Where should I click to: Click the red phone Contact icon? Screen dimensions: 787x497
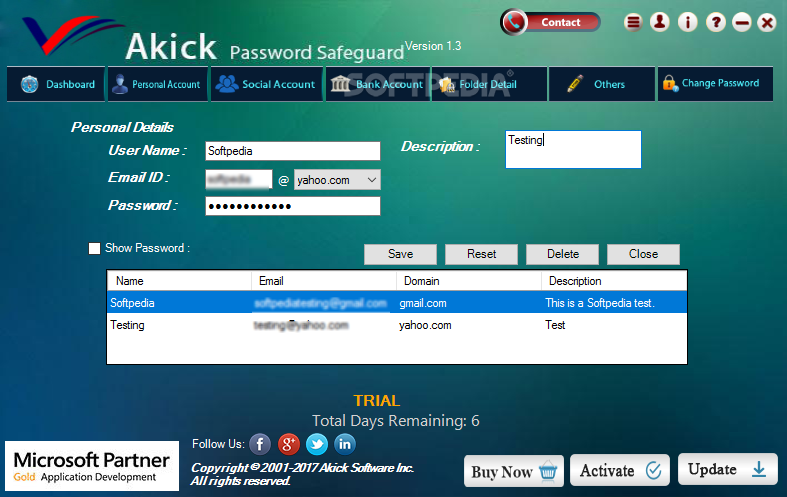[513, 22]
